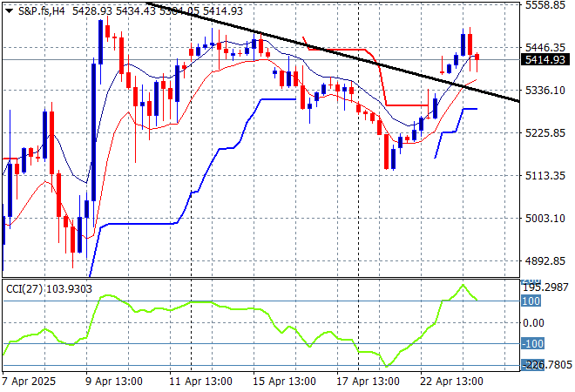Image resolution: width=575 pixels, height=392 pixels.
Task: Select the S&P.fs,H4 chart title text
Action: 42,11
